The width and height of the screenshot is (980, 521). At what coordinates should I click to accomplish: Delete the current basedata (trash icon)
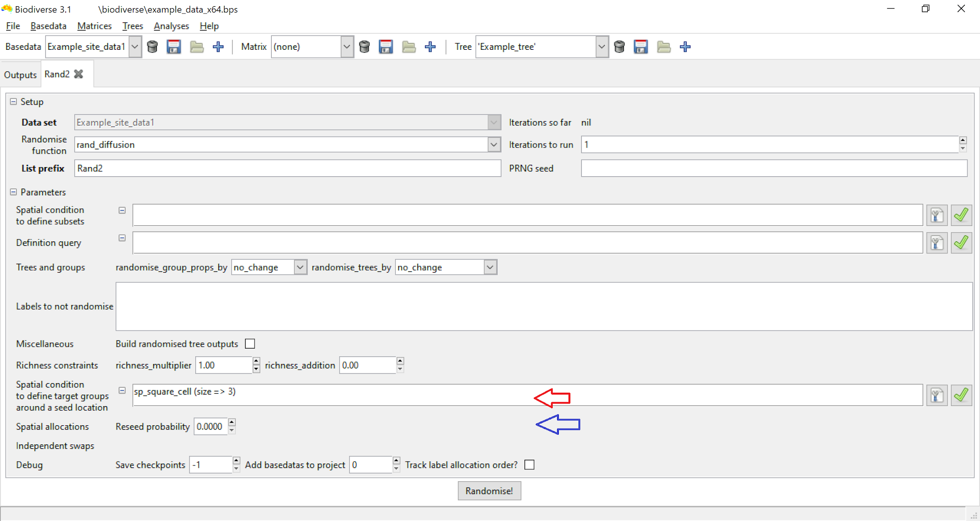[152, 46]
